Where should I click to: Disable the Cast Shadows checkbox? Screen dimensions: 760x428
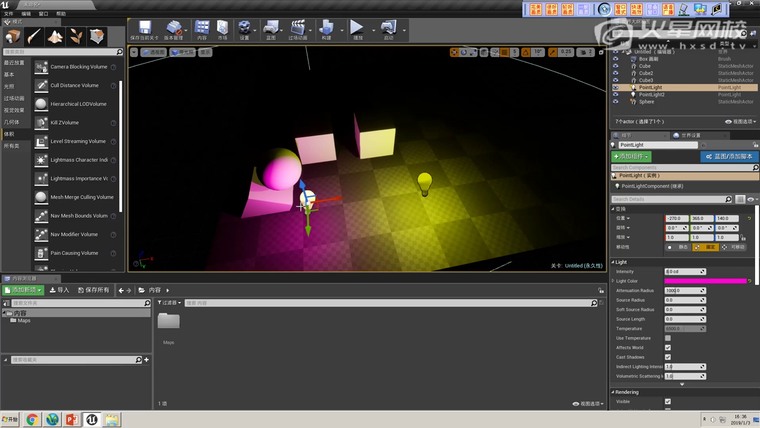(x=668, y=357)
